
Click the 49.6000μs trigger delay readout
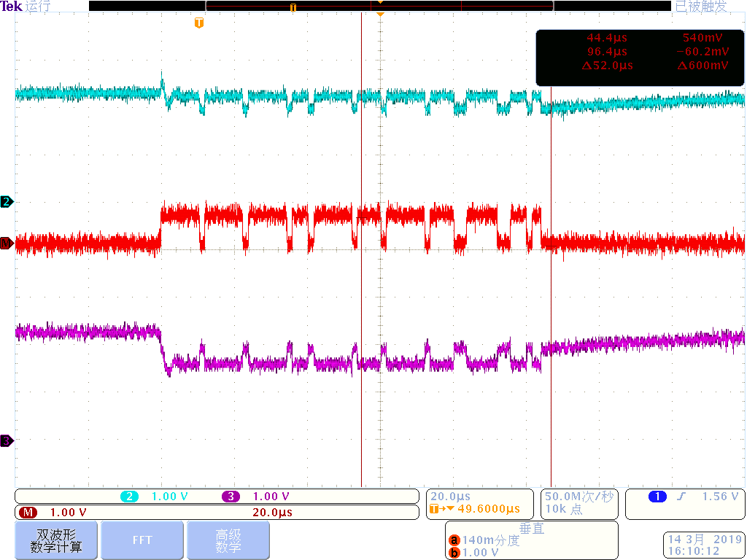489,508
